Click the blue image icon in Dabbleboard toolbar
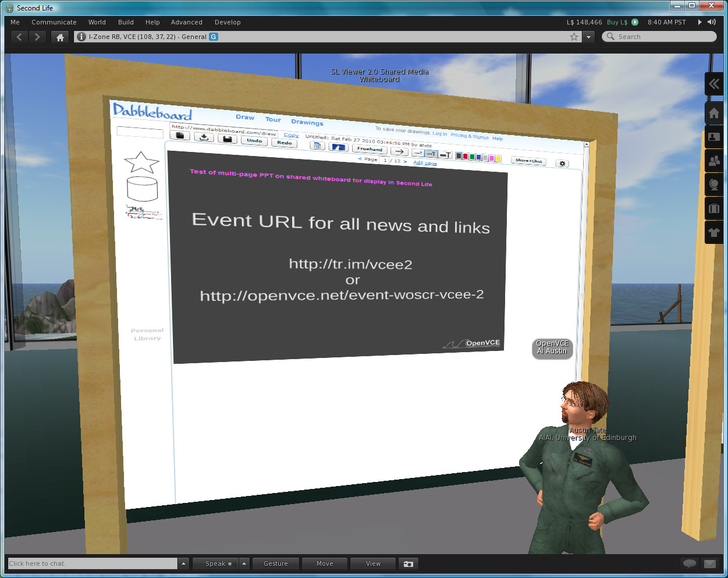This screenshot has height=578, width=728. 338,147
